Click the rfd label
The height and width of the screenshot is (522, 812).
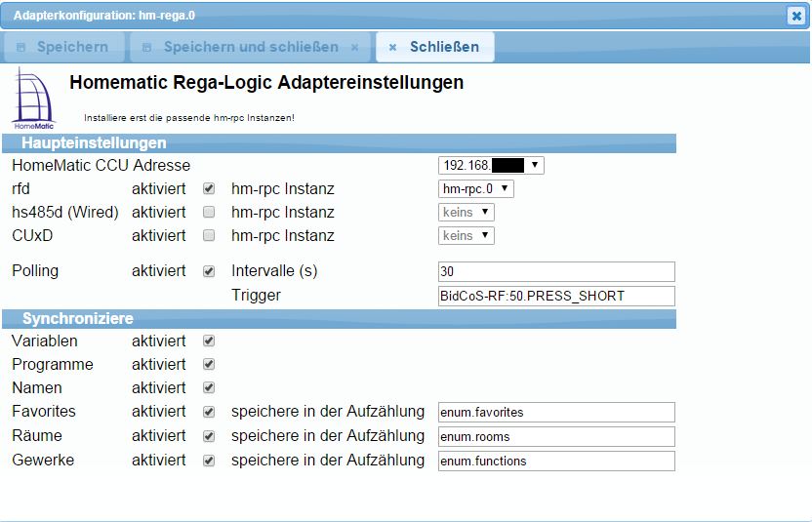(20, 188)
